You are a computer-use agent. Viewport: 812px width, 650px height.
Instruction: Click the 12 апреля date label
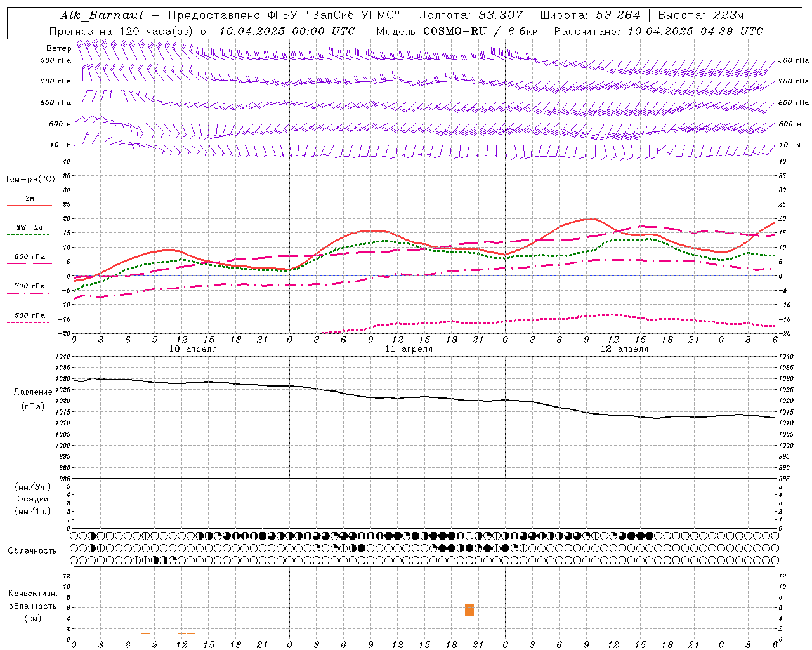pos(624,349)
